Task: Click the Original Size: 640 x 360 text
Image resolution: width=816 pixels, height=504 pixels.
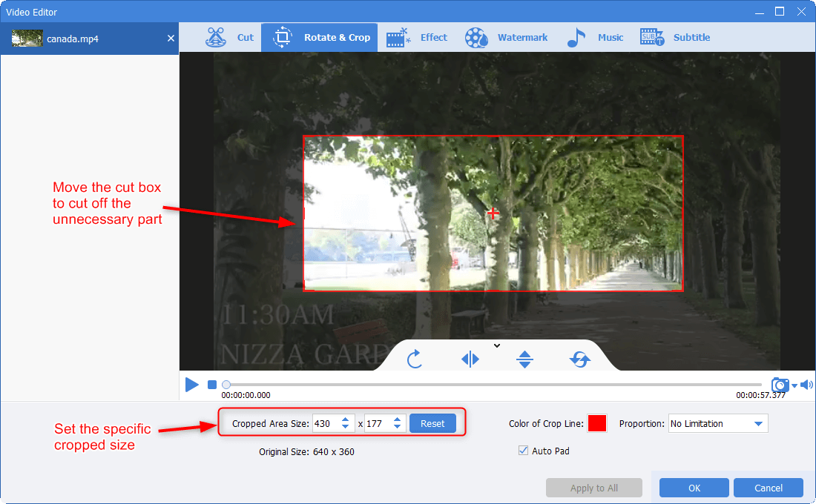Action: click(x=306, y=452)
